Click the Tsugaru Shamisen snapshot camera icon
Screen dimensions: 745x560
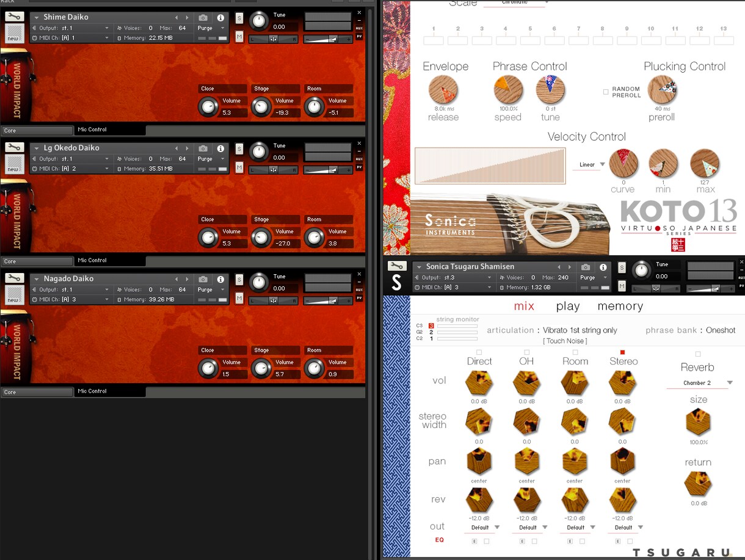point(586,267)
